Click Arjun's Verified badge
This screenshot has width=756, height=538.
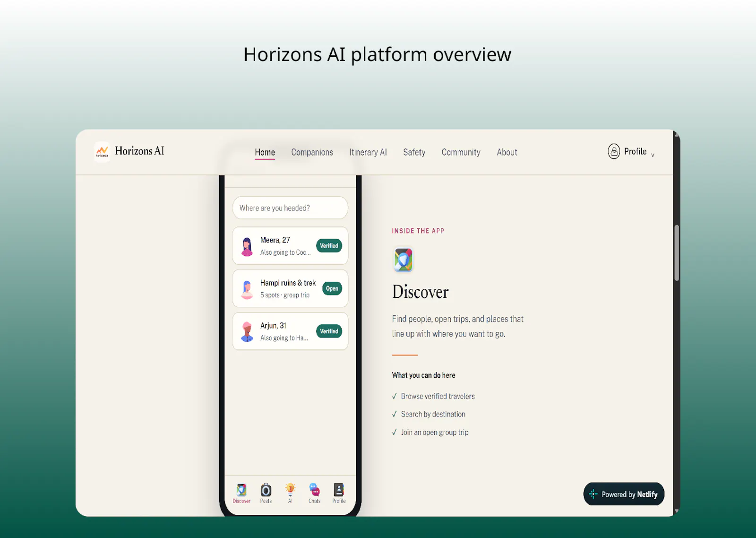(329, 331)
